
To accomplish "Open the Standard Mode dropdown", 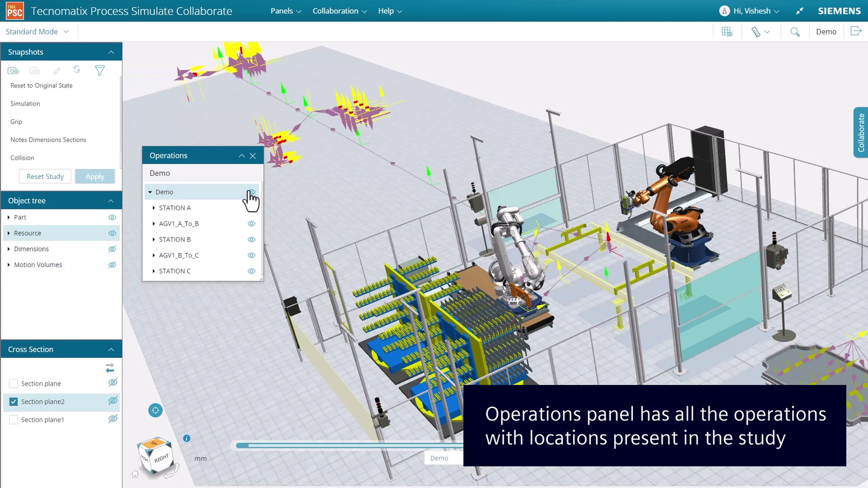I will click(x=37, y=31).
